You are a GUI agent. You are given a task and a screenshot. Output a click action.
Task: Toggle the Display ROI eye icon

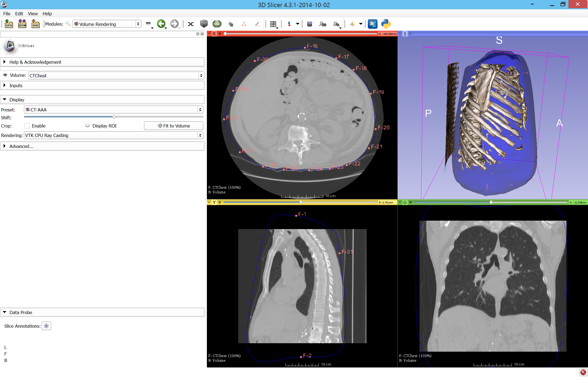pos(87,126)
